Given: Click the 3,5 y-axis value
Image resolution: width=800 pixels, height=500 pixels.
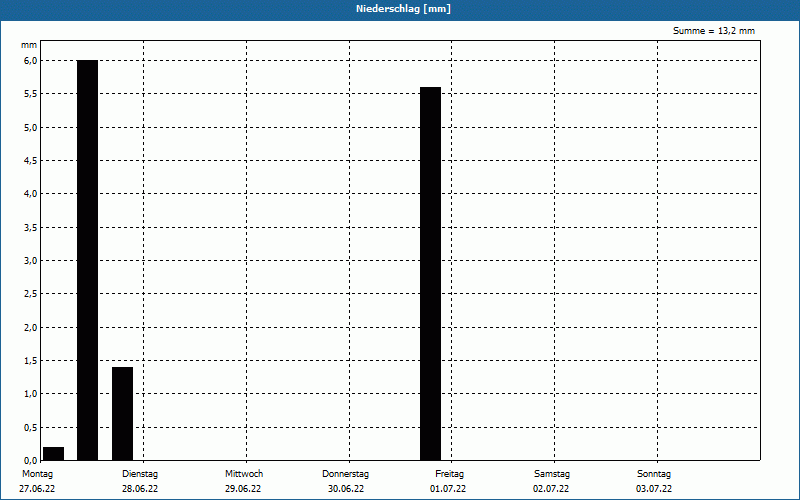Looking at the screenshot, I should [31, 228].
